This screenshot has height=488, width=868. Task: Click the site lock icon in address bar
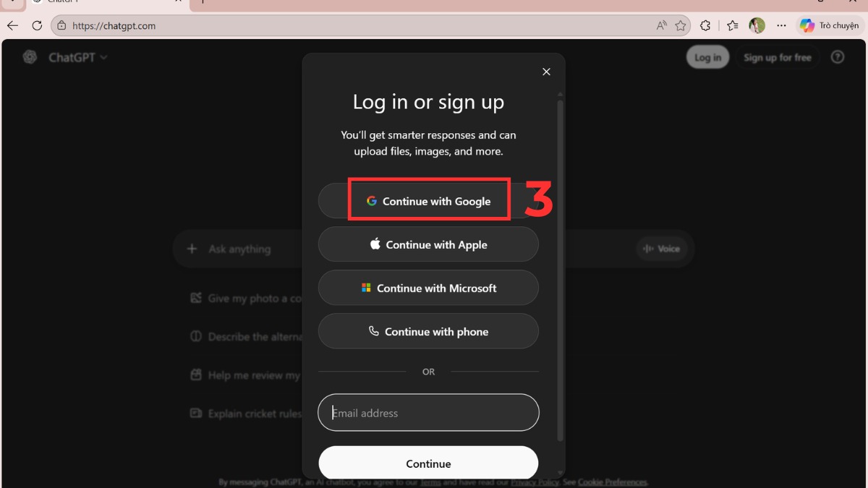point(61,25)
